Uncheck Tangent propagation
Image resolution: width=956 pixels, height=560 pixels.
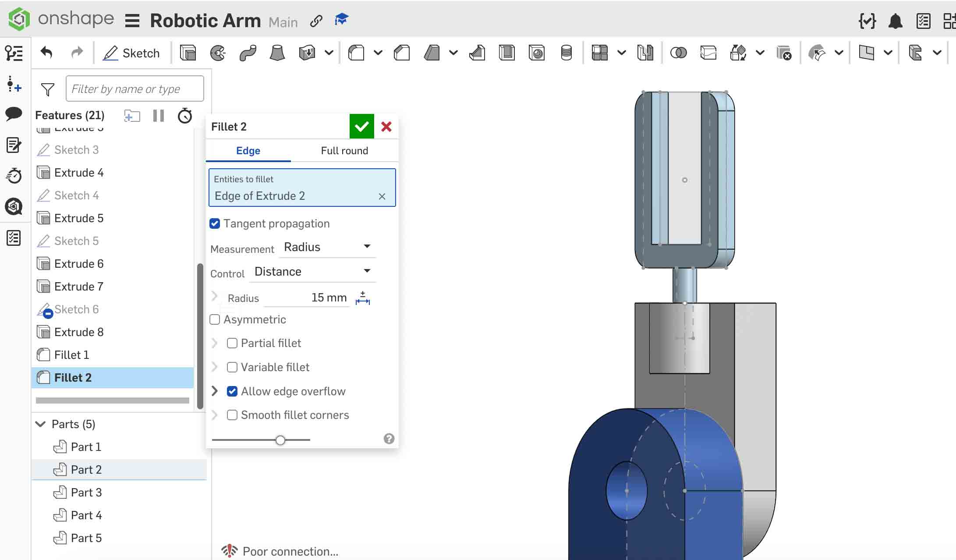click(214, 223)
